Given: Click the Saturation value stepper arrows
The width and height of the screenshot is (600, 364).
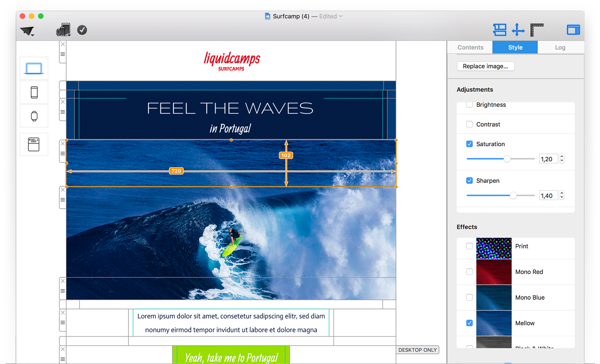Looking at the screenshot, I should pos(562,159).
